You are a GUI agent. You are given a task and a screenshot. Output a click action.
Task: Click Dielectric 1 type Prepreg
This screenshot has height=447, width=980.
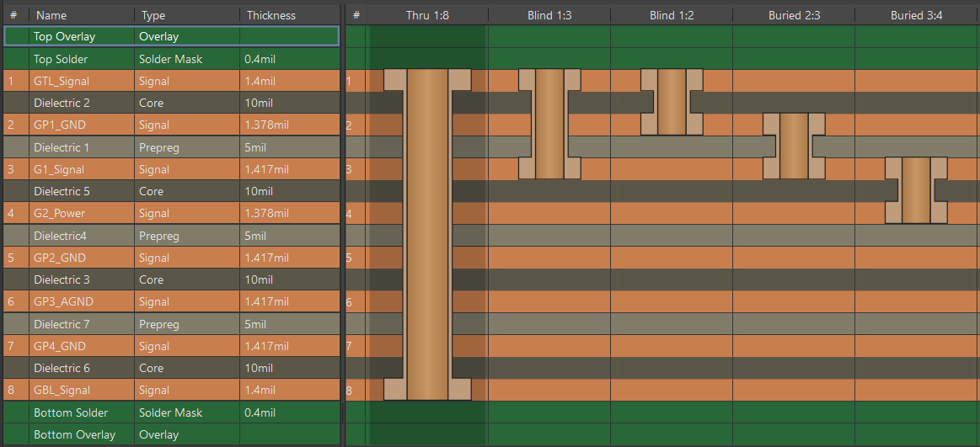[158, 147]
